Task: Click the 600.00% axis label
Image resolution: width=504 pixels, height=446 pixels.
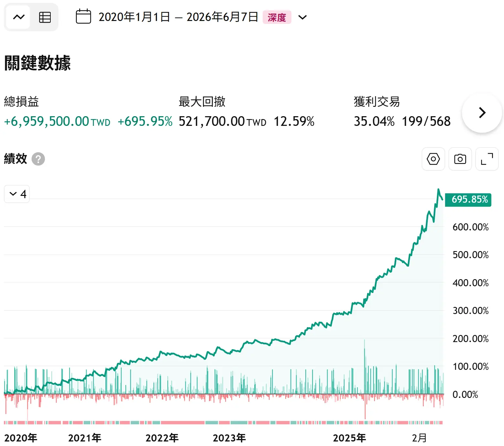Action: [470, 227]
